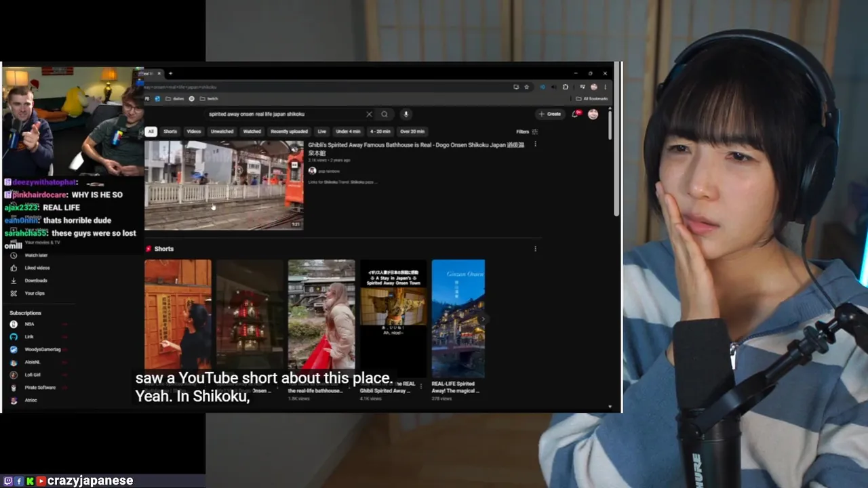Open the pop rainbow channel link
Viewport: 868px width, 488px height.
click(x=329, y=171)
